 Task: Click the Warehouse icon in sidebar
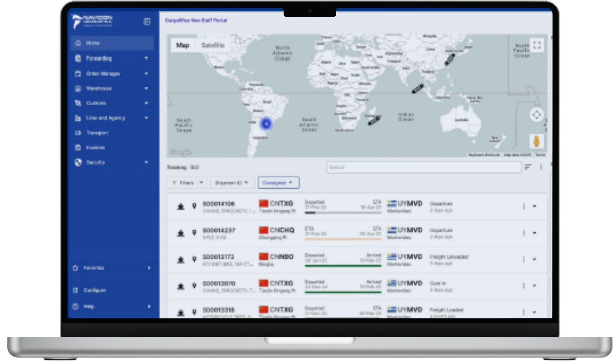pyautogui.click(x=78, y=88)
